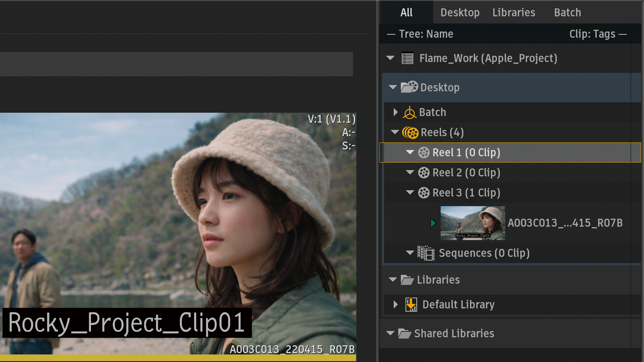Switch to the Libraries tab
The height and width of the screenshot is (362, 644).
(514, 13)
